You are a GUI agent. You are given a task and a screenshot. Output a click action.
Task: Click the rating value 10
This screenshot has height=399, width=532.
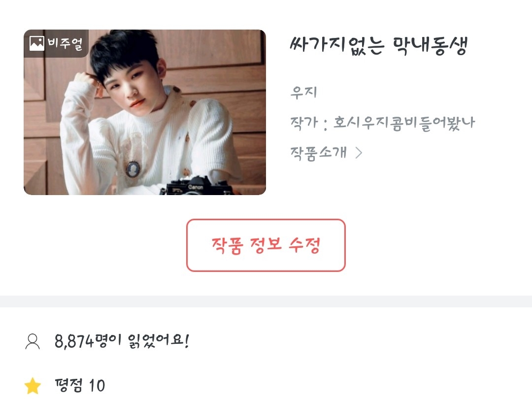pos(97,386)
